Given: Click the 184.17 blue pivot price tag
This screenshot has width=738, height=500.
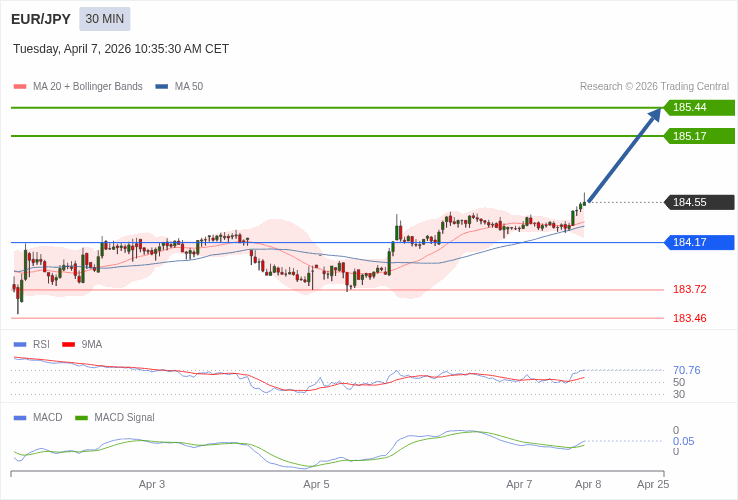Looking at the screenshot, I should 699,242.
